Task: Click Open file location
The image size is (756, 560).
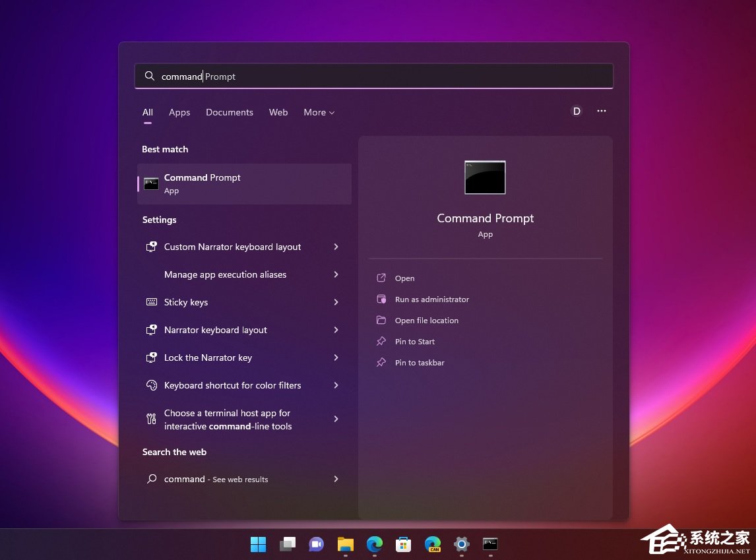Action: (x=426, y=321)
